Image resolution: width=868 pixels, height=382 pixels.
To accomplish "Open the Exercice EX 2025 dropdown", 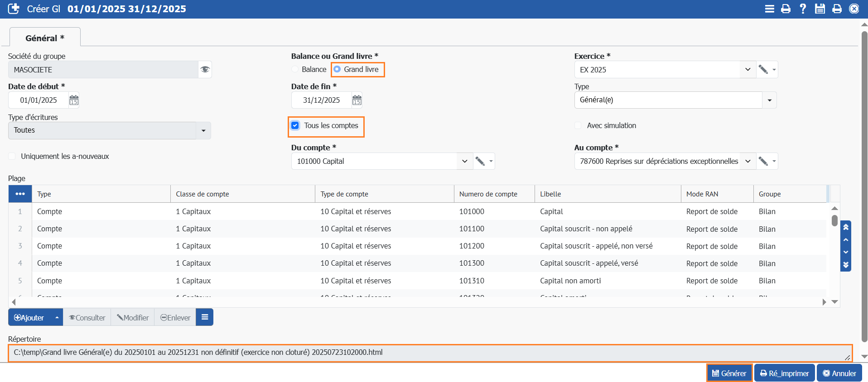I will click(x=747, y=70).
